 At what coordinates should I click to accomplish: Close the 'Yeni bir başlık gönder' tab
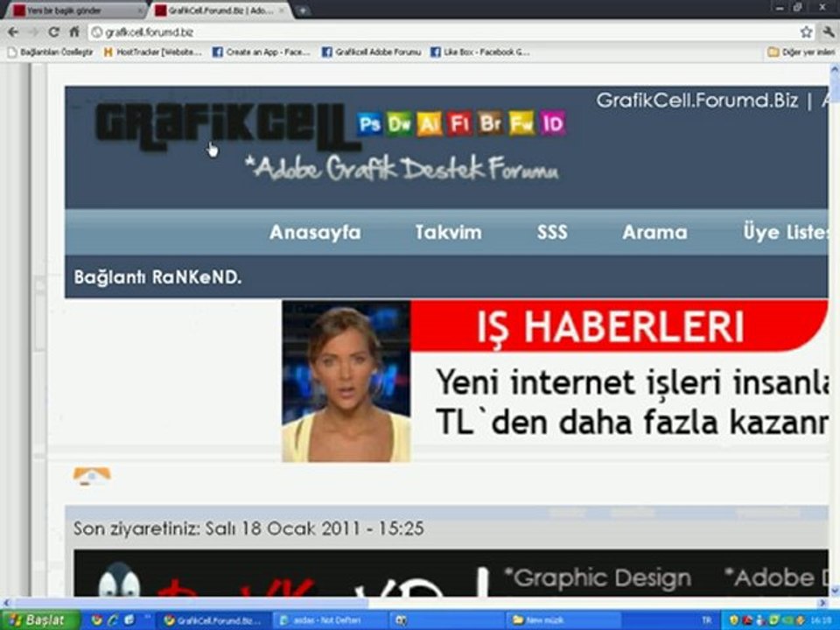(140, 10)
